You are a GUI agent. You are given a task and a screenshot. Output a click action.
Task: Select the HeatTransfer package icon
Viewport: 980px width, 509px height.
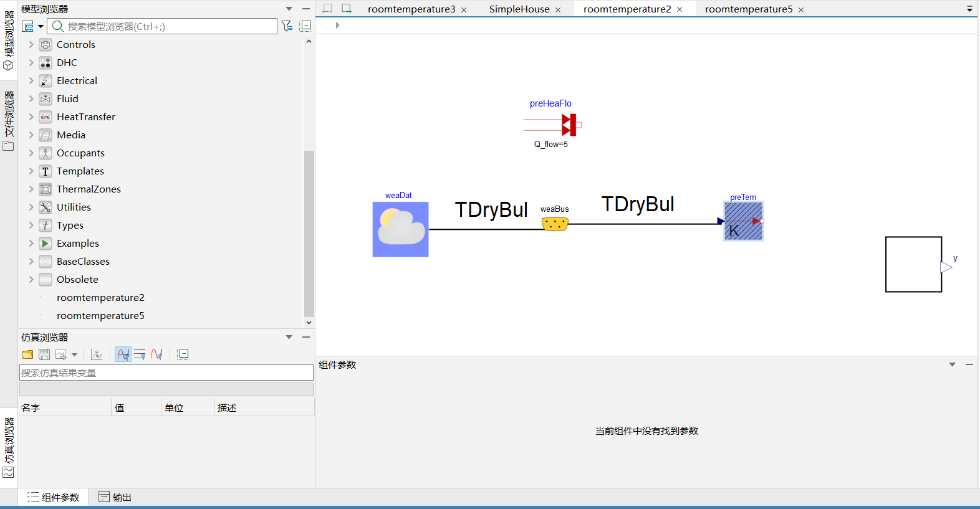point(46,117)
